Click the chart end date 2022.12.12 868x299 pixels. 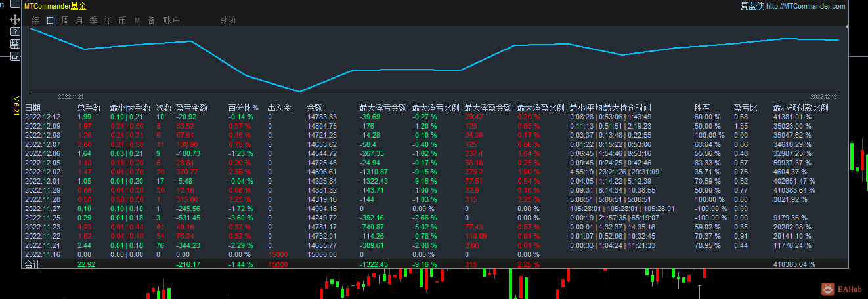[824, 96]
